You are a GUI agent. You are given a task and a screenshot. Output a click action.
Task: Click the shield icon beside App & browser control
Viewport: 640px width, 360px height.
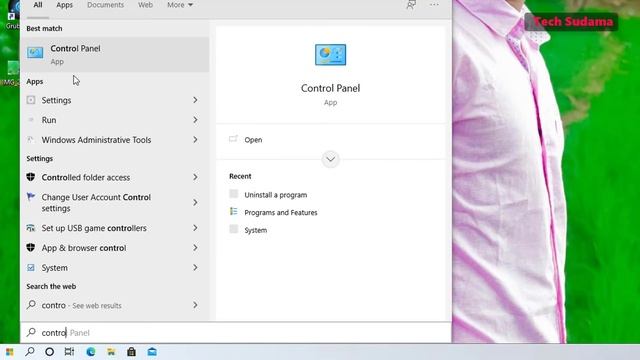point(31,248)
